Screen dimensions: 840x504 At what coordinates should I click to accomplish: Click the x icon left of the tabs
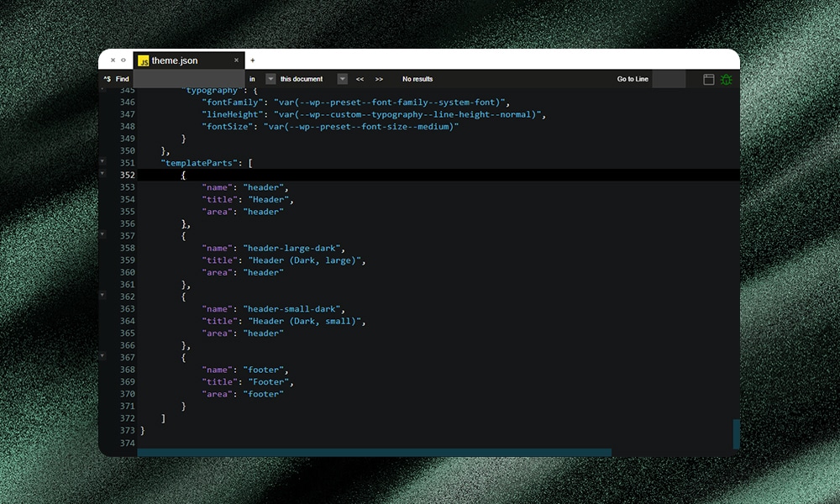[113, 60]
